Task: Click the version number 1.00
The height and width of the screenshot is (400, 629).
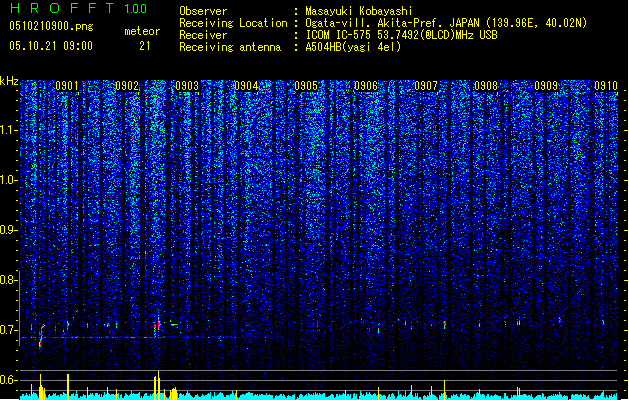Action: (136, 9)
